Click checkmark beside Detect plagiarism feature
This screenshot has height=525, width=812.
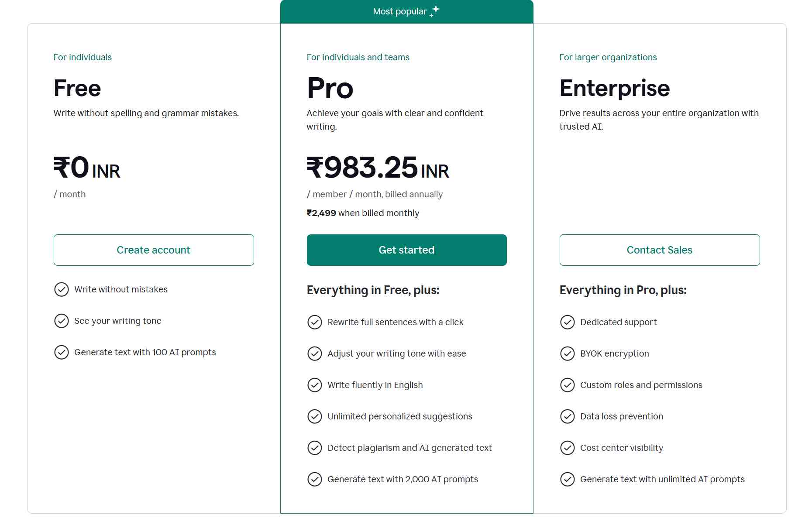(x=315, y=448)
